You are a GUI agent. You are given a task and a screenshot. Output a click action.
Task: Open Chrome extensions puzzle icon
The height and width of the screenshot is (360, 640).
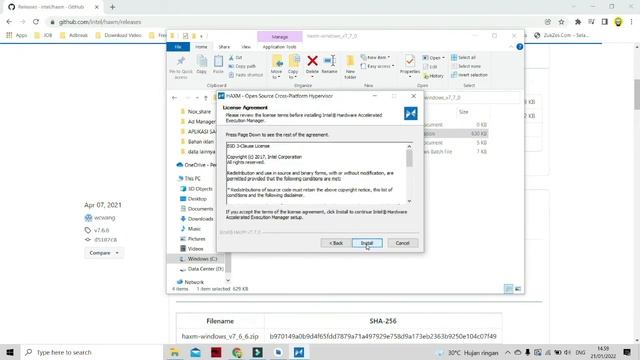pos(578,22)
